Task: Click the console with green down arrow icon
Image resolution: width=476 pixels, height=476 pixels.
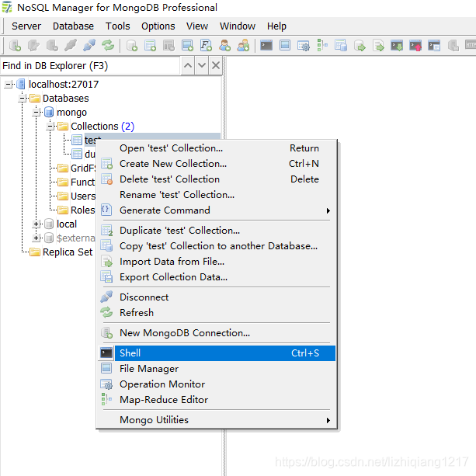Action: coord(397,46)
